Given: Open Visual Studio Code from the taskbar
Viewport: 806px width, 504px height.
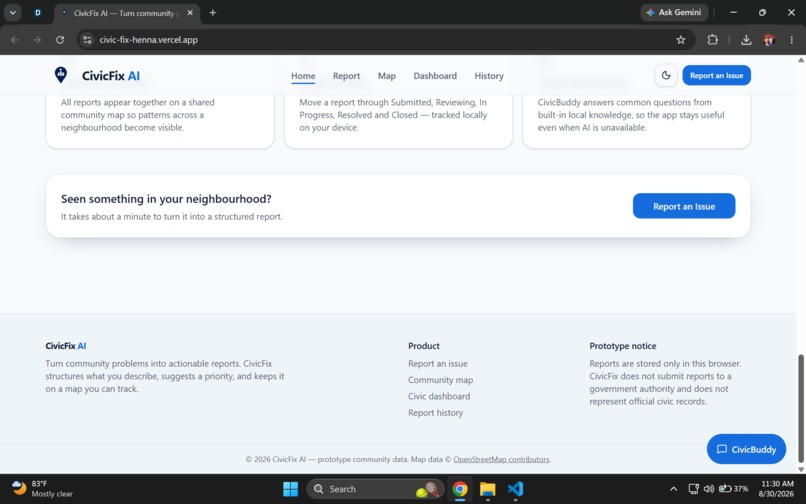Looking at the screenshot, I should (515, 489).
